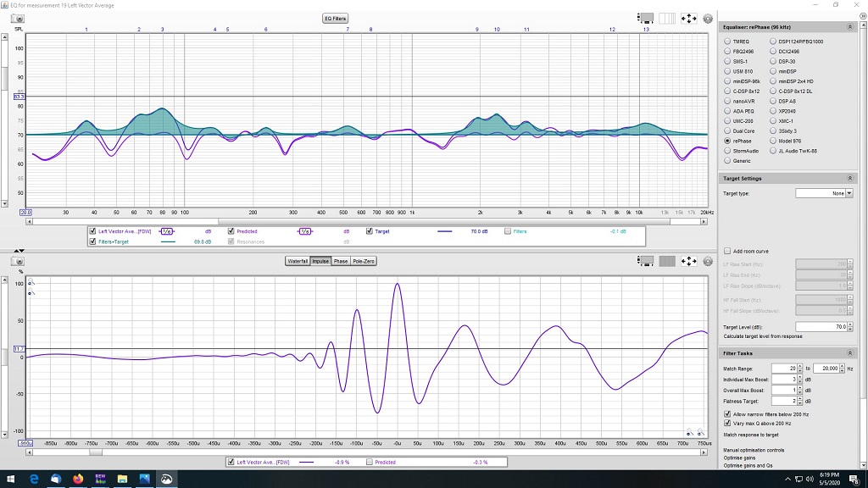The height and width of the screenshot is (488, 868).
Task: Click the split-pane collapse arrows above lower graph
Action: pos(19,251)
